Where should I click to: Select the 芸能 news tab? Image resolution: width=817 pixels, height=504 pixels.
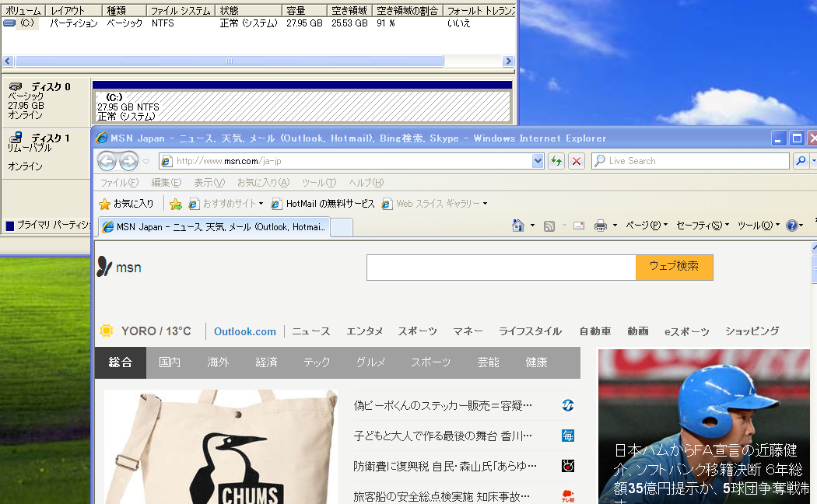[488, 362]
